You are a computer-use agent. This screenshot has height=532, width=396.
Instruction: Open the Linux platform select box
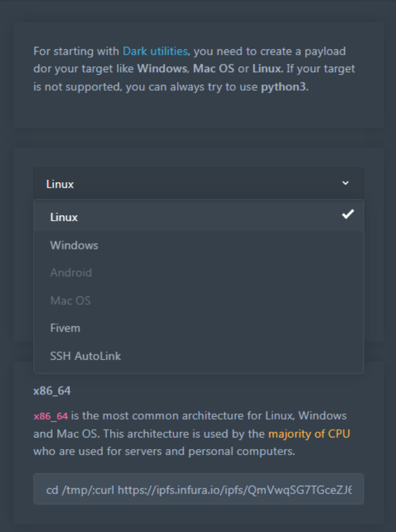pyautogui.click(x=198, y=184)
